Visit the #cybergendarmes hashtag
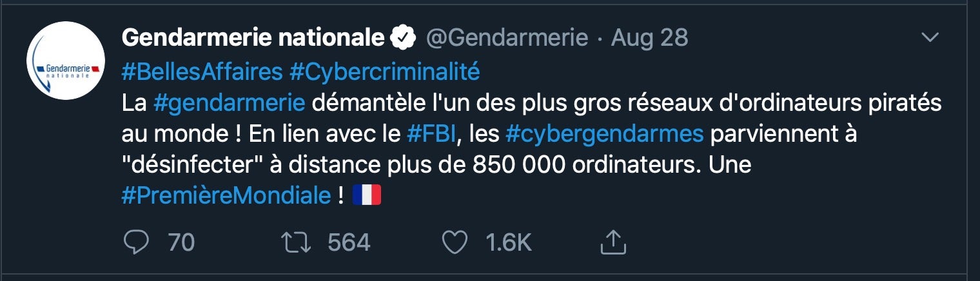This screenshot has width=980, height=281. tap(604, 134)
